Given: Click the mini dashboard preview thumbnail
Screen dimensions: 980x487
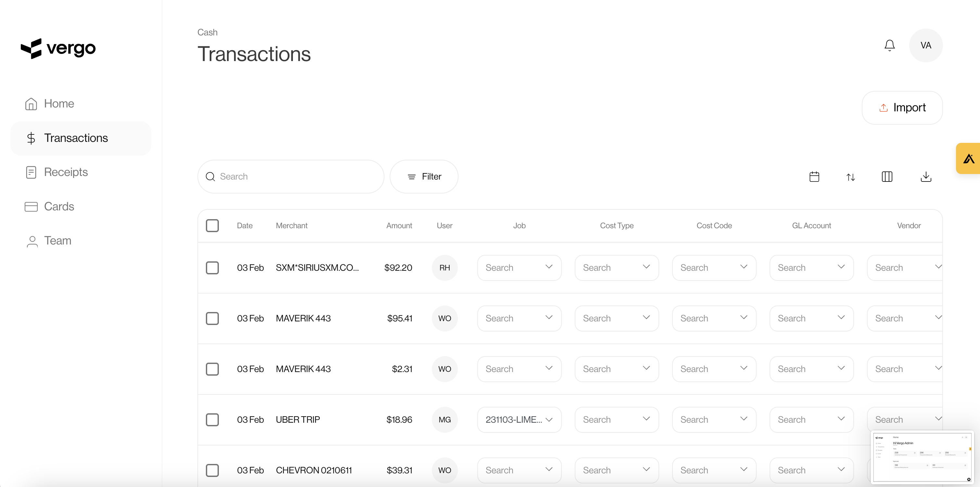Looking at the screenshot, I should [922, 456].
